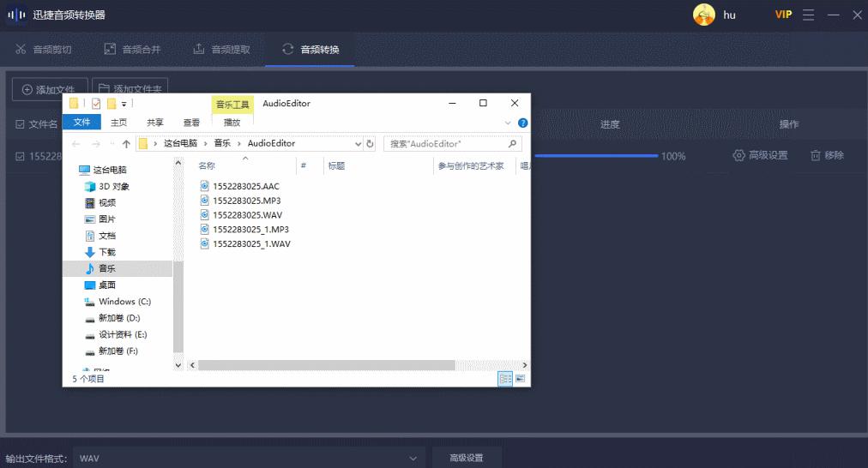Open 3D 对象 in navigation pane
Viewport: 868px width, 468px height.
107,186
